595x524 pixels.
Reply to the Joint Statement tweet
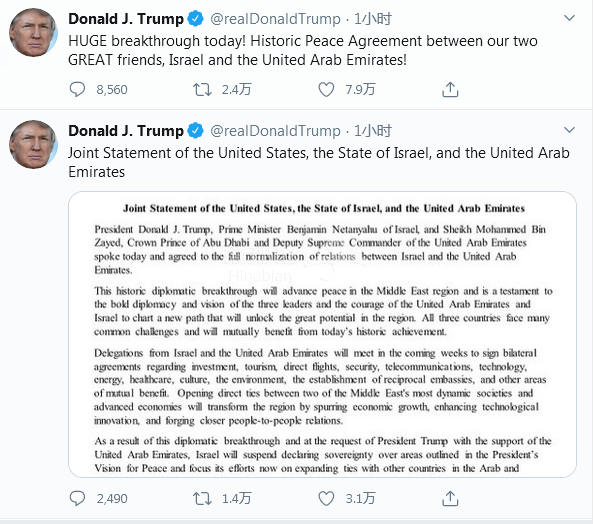click(x=77, y=498)
